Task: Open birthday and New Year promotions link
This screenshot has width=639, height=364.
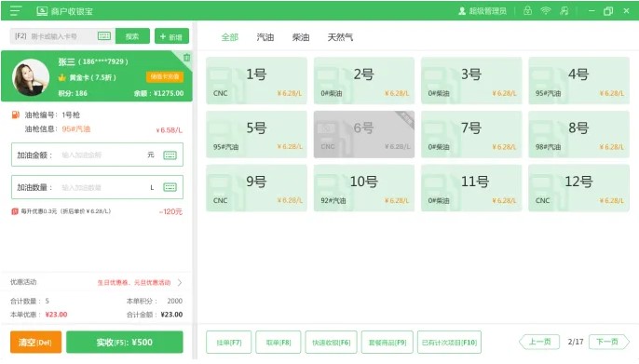Action: coord(134,282)
